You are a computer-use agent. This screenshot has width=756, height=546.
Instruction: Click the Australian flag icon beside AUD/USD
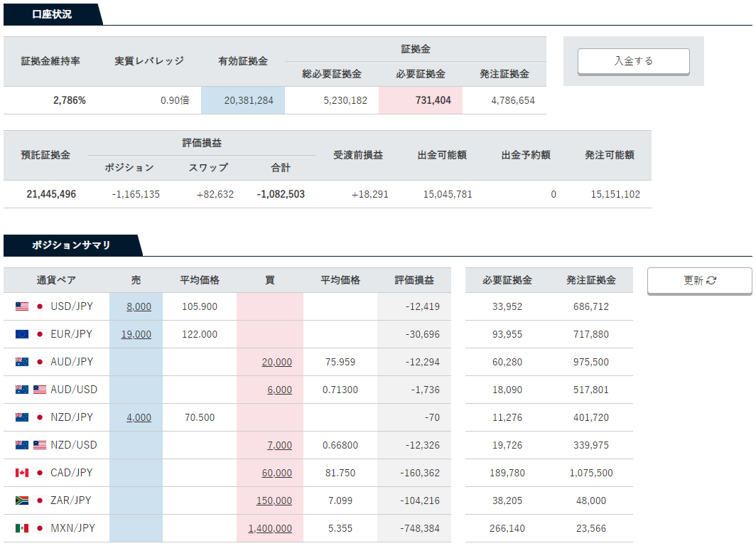22,390
